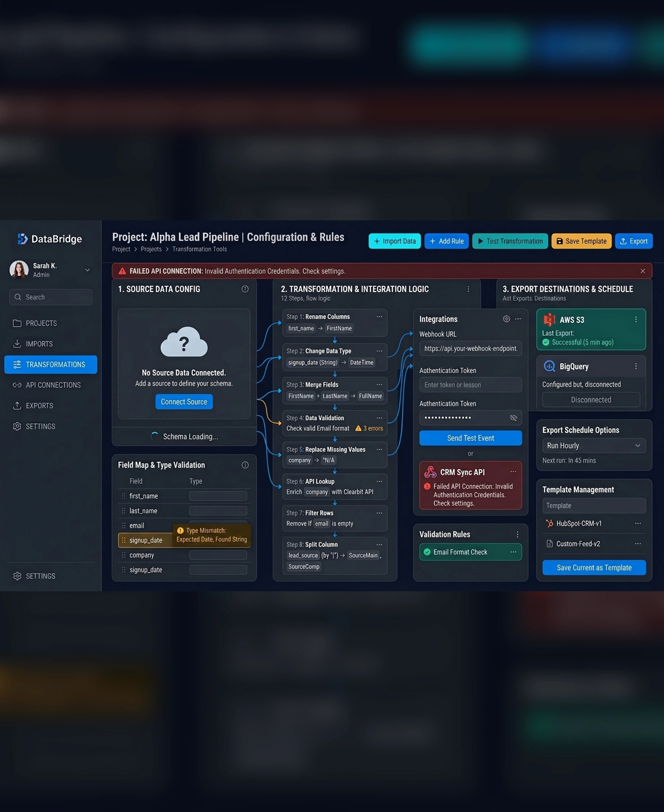The height and width of the screenshot is (812, 664).
Task: Open Step 8 Split Column options menu
Action: [379, 544]
